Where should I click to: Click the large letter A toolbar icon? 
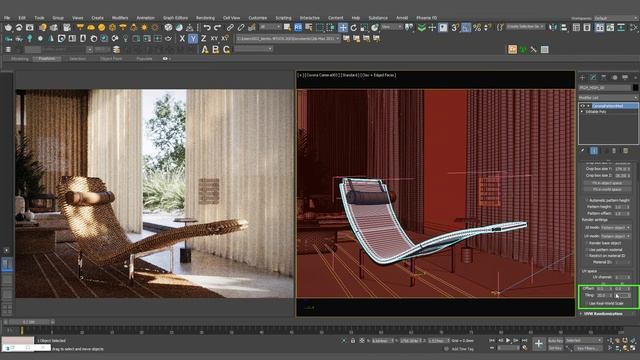(205, 49)
